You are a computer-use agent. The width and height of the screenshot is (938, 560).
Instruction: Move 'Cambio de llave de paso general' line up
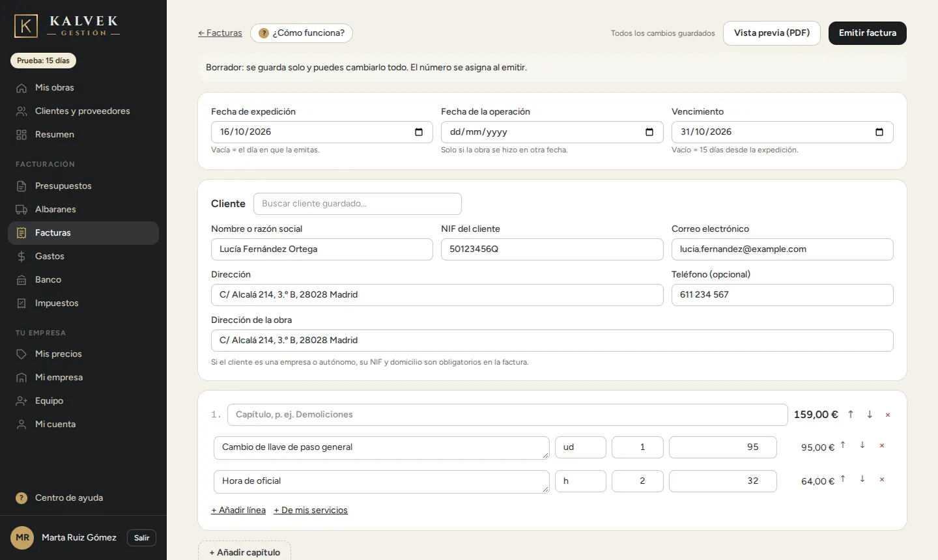843,445
